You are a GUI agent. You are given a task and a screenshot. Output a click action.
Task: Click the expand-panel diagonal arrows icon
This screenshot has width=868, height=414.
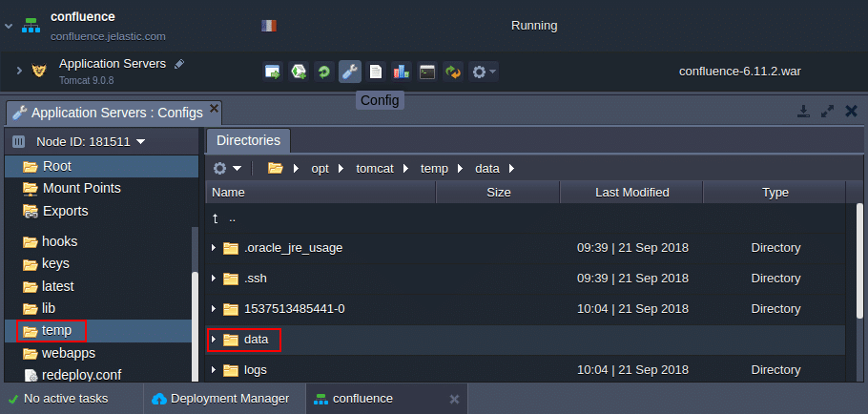[x=827, y=112]
